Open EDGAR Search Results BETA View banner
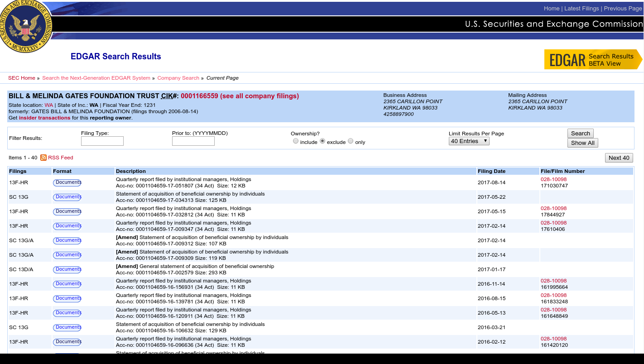The height and width of the screenshot is (364, 644). tap(593, 59)
